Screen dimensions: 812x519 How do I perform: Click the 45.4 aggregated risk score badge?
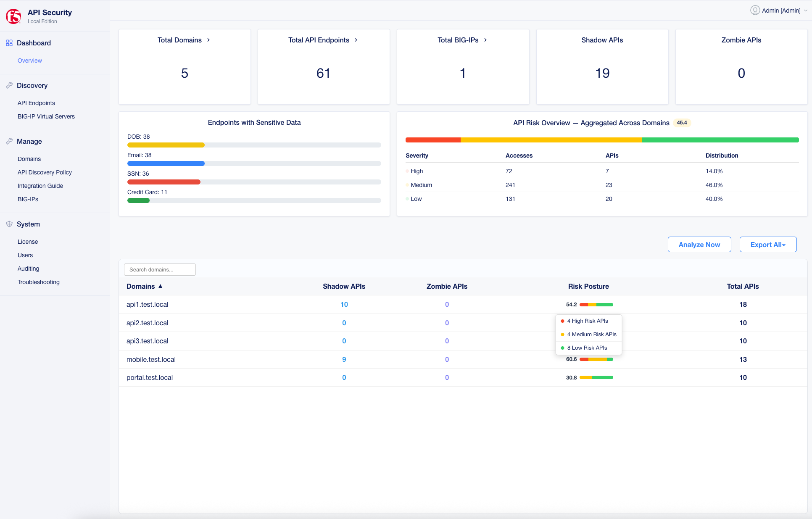[x=682, y=123]
